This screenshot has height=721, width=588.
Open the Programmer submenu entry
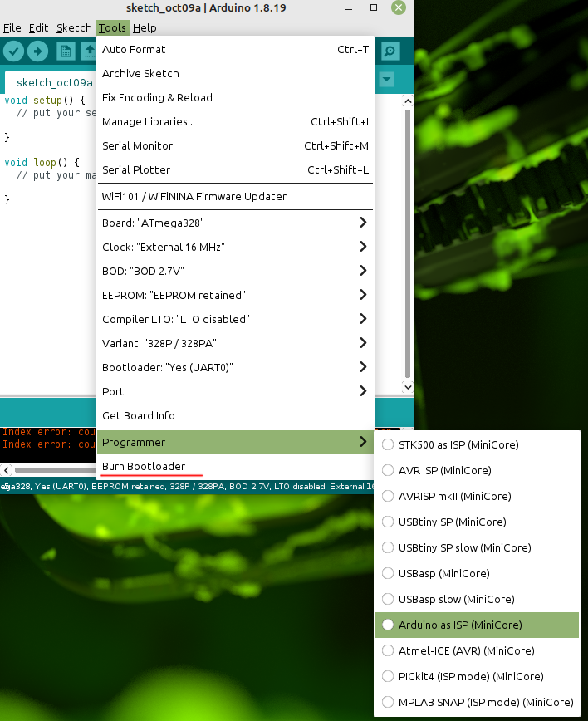coord(235,443)
